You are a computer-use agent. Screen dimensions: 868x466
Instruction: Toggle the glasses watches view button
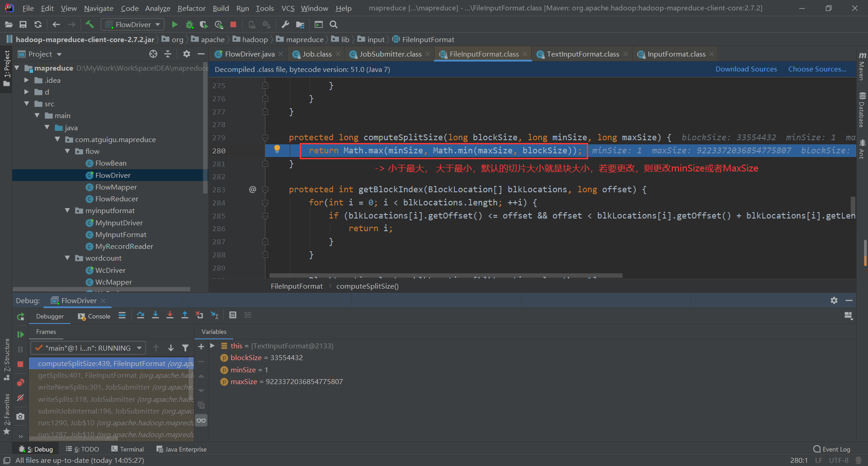click(201, 420)
